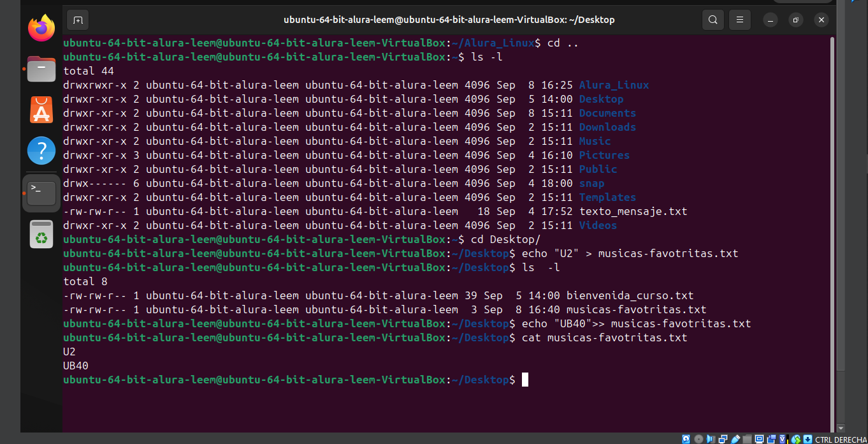Click the 'total 8' line
The height and width of the screenshot is (444, 868).
pos(85,281)
